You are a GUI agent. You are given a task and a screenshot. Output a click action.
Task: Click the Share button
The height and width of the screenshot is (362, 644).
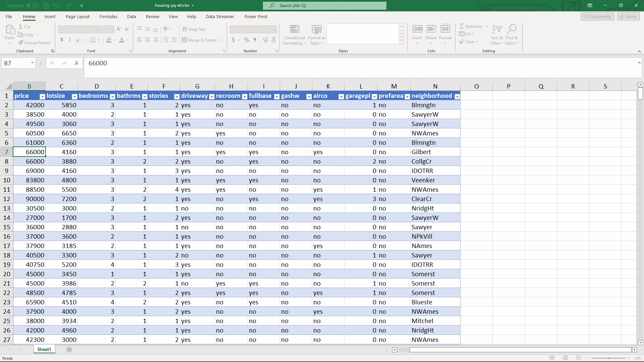[628, 16]
